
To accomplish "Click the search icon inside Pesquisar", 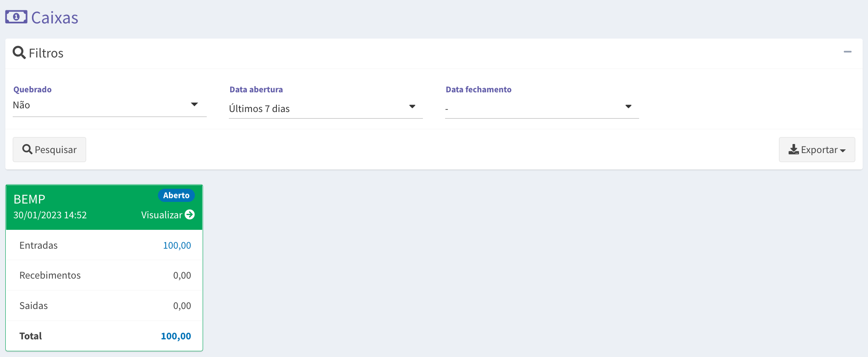I will tap(27, 149).
